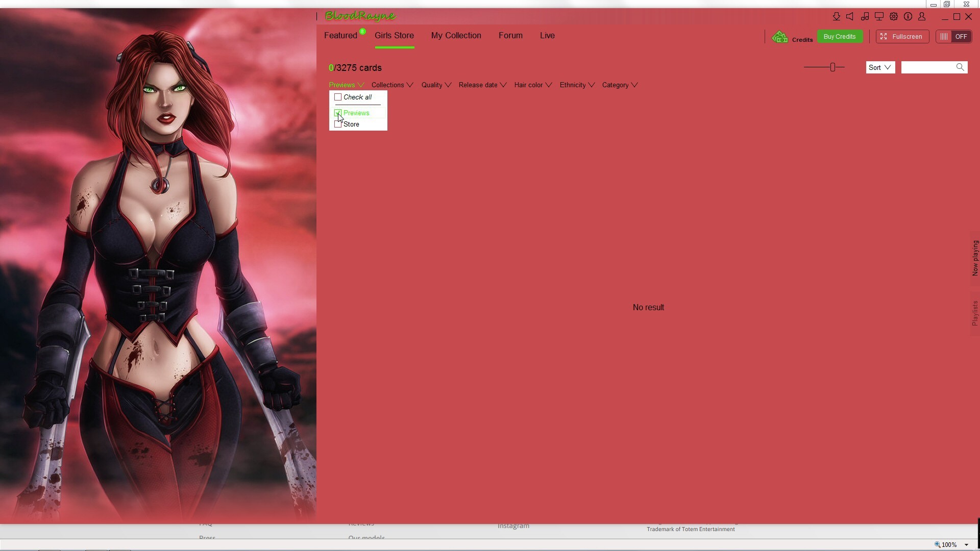Close the app with inner X button
This screenshot has height=551, width=980.
coord(968,17)
